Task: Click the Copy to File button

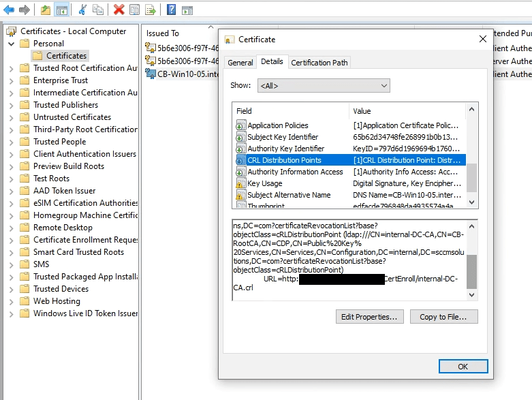Action: 443,317
